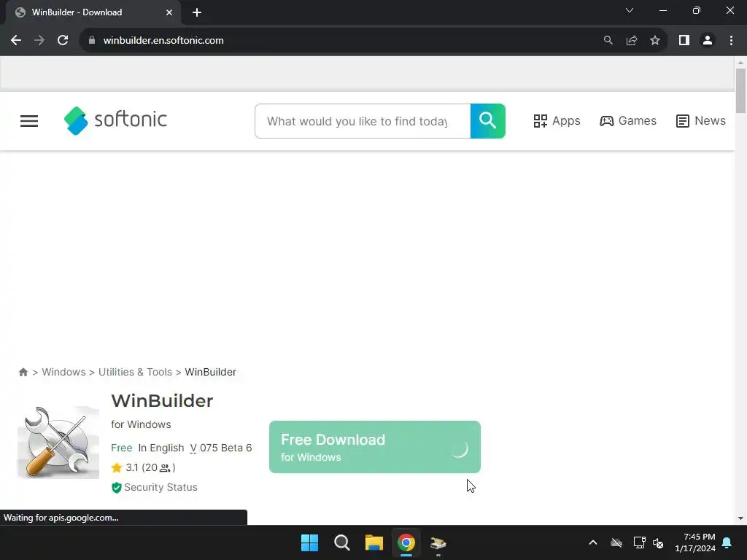
Task: Click the In English language label
Action: pyautogui.click(x=161, y=448)
